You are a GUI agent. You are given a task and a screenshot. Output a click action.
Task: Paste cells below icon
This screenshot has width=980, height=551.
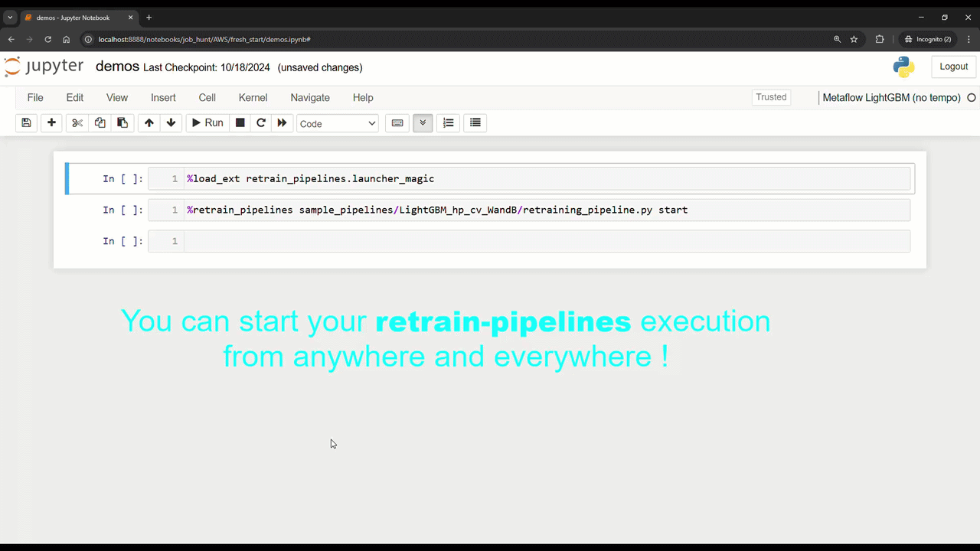click(122, 122)
